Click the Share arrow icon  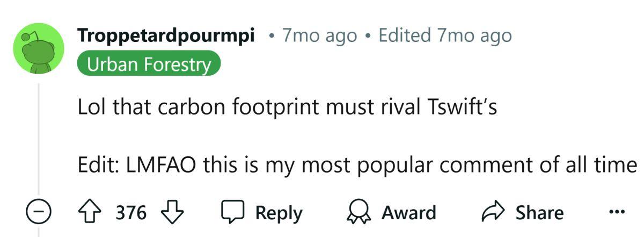point(494,213)
